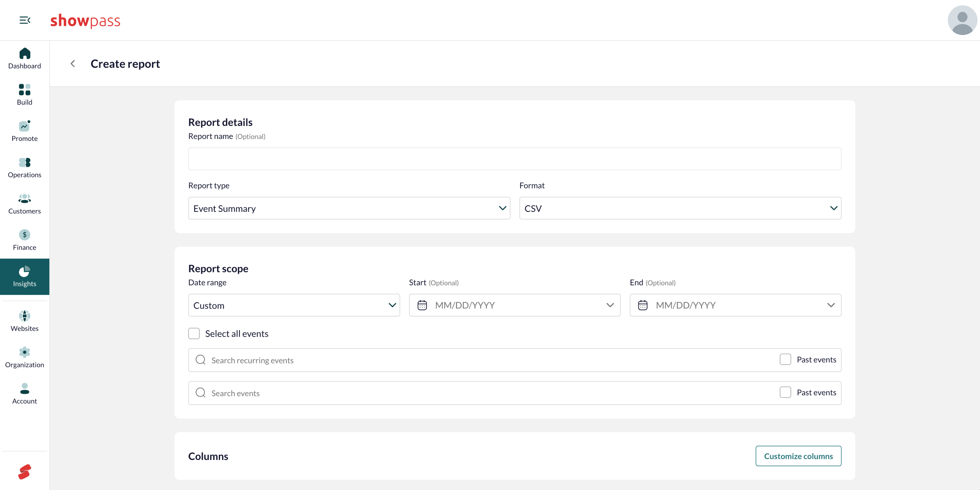Screen dimensions: 980x490
Task: Focus the Report name input field
Action: pyautogui.click(x=514, y=159)
